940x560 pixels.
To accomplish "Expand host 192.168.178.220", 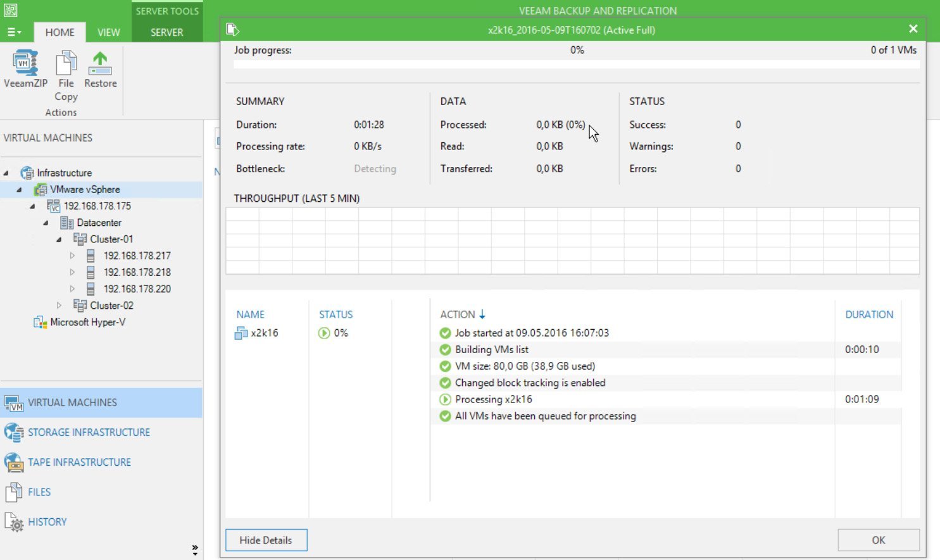I will (x=72, y=289).
